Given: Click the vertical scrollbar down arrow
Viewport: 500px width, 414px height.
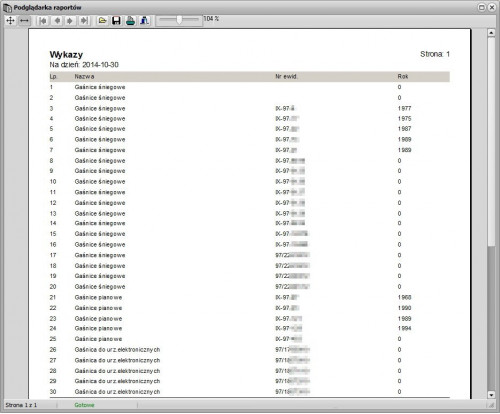Looking at the screenshot, I should [x=491, y=395].
